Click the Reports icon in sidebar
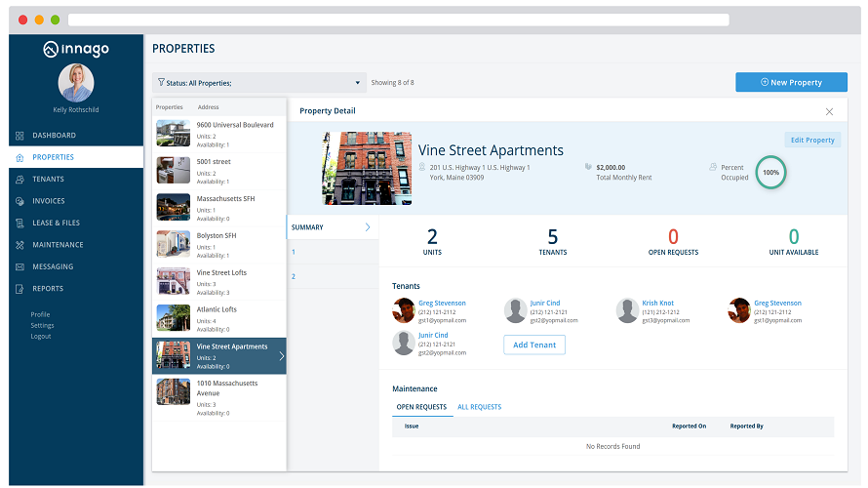868x488 pixels. (x=20, y=289)
